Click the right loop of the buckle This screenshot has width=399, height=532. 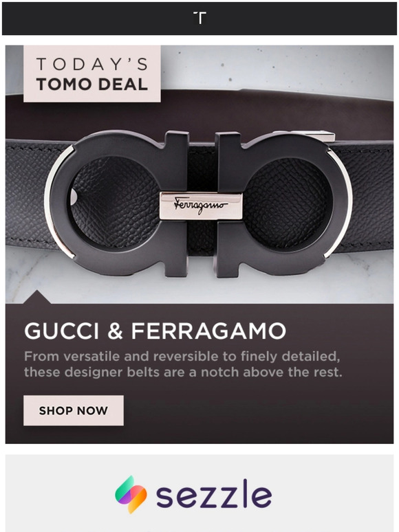(x=283, y=203)
